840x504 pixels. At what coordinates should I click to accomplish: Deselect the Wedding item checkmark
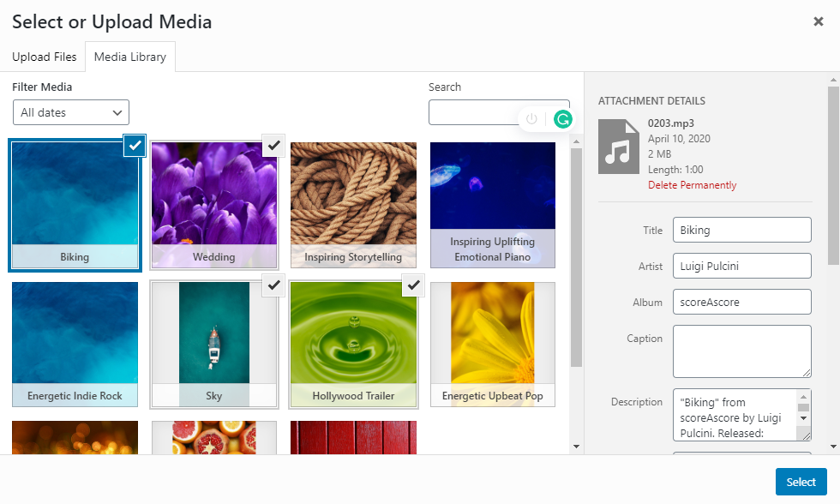point(273,146)
